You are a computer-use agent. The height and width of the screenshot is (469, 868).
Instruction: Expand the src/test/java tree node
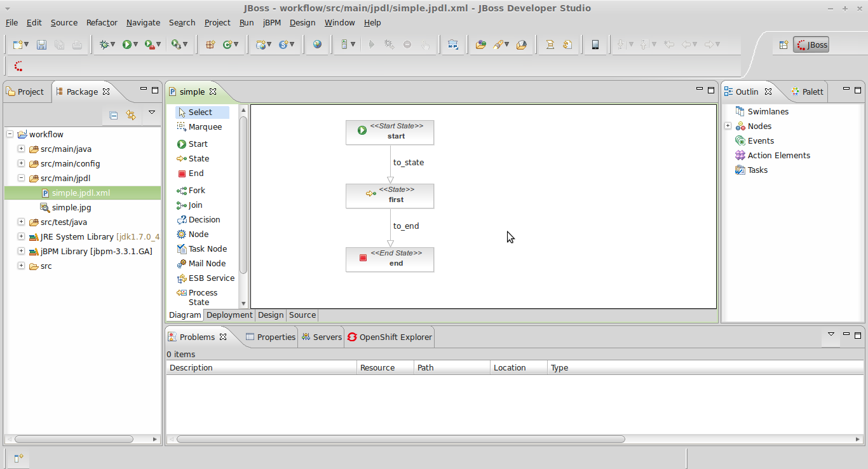point(20,222)
